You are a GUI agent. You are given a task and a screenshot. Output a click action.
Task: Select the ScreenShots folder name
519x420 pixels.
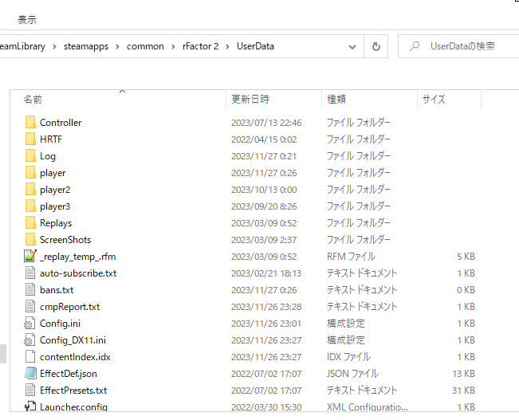65,240
